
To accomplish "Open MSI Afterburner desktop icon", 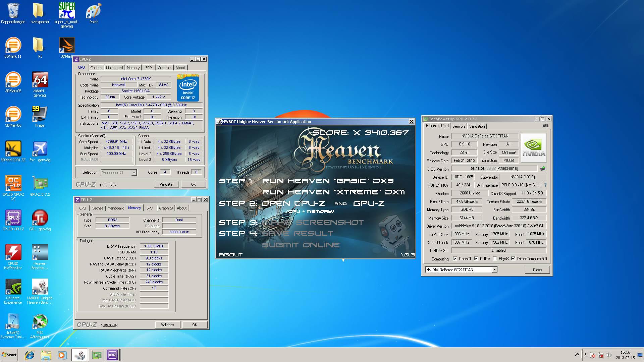I will point(40,321).
